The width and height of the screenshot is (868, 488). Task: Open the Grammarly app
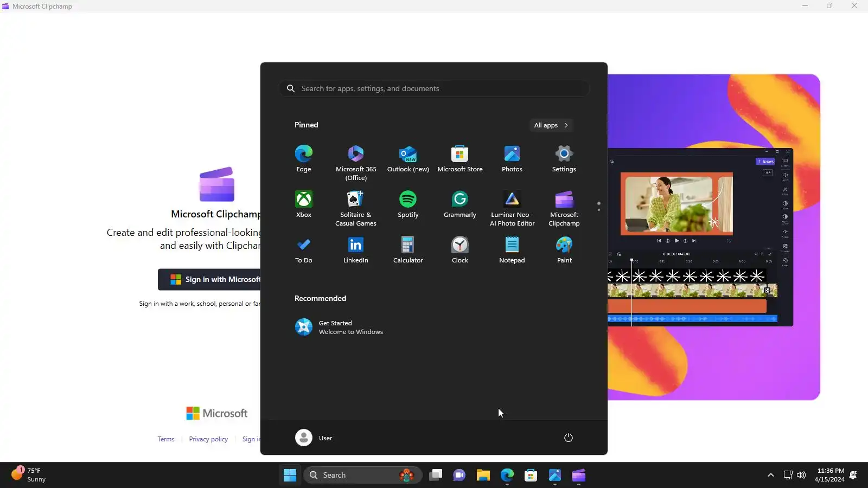[460, 204]
